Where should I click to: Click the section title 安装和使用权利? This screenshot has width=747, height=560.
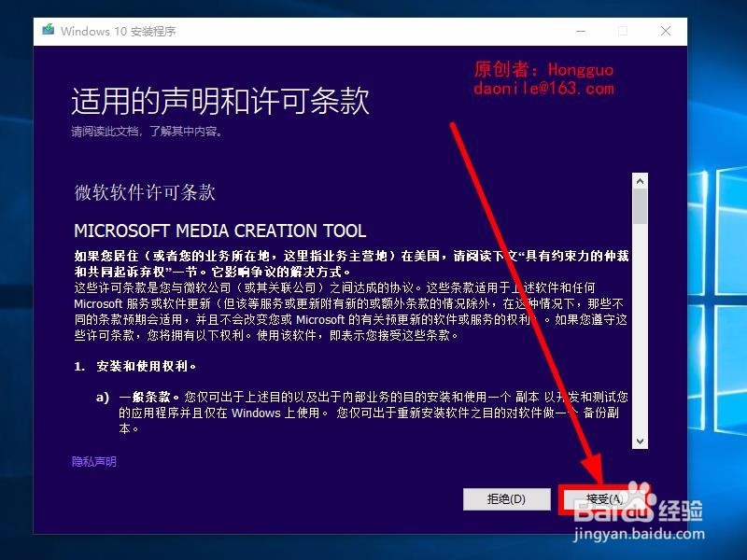146,366
